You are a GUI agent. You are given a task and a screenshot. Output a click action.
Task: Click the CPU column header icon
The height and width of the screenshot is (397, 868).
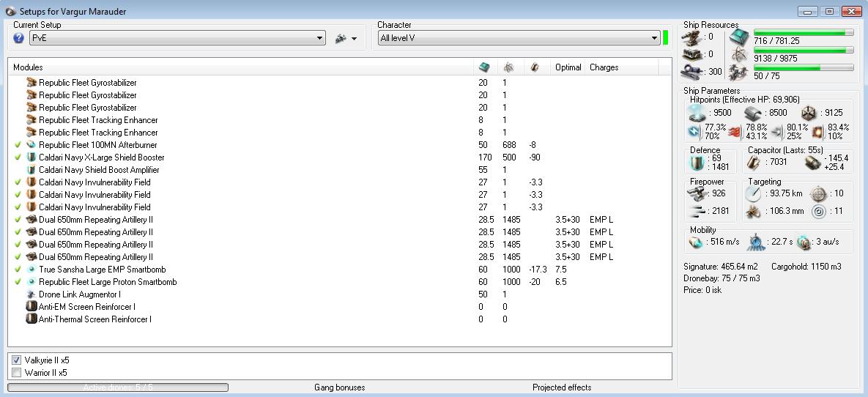coord(484,67)
